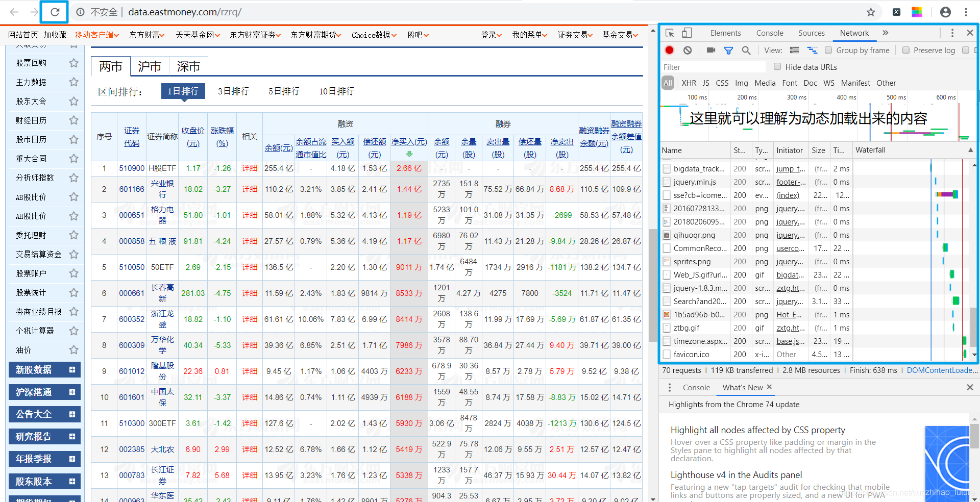Switch to large request rows view icon

[x=794, y=50]
